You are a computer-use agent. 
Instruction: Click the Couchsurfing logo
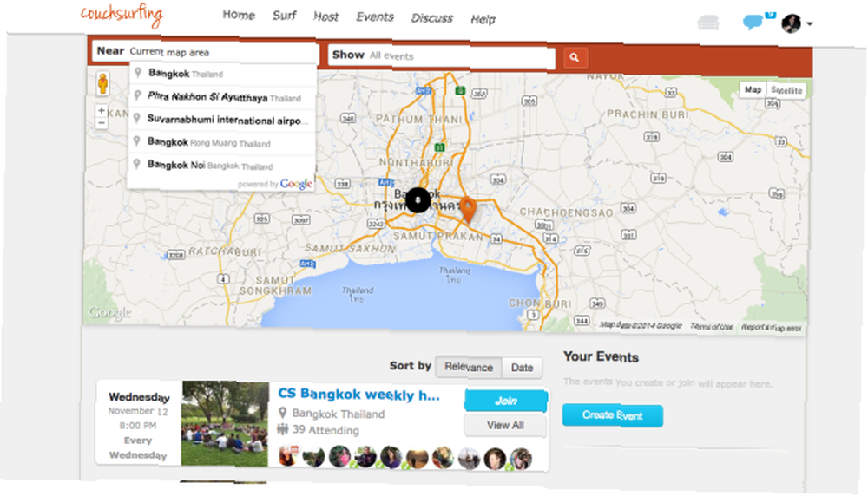click(x=122, y=15)
